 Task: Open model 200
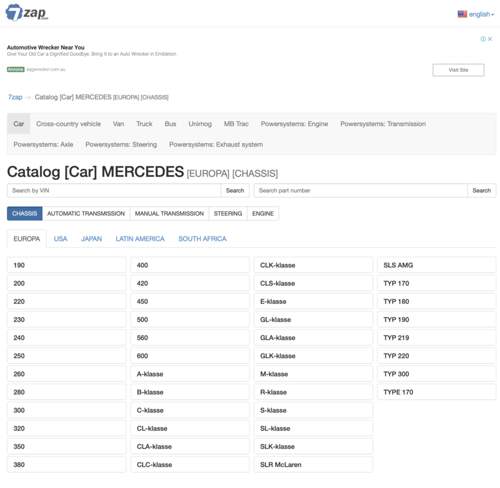tap(67, 283)
